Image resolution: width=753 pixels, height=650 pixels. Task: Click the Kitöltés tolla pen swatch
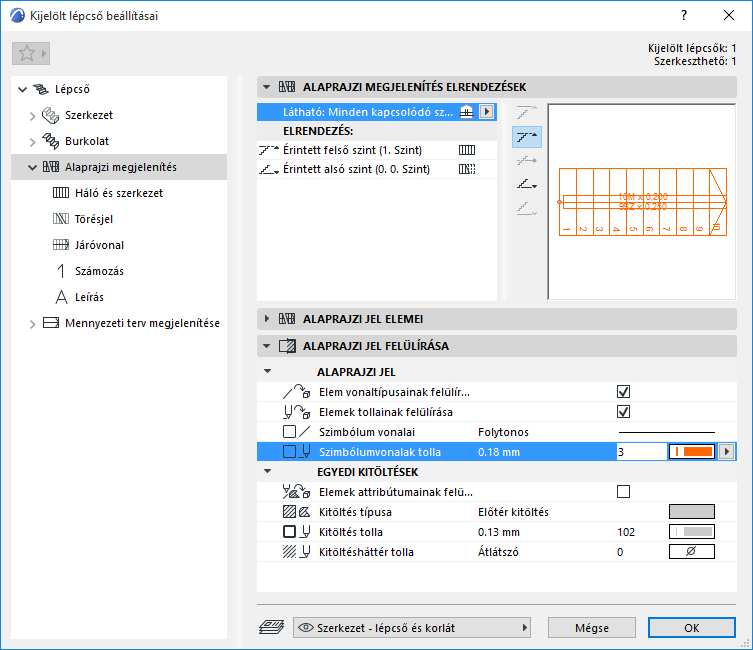click(x=692, y=532)
